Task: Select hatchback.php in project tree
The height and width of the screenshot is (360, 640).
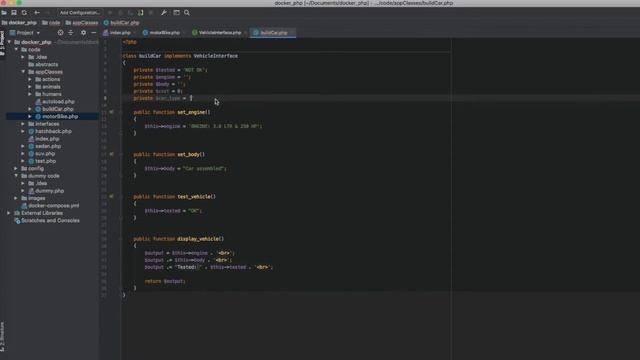Action: tap(50, 131)
